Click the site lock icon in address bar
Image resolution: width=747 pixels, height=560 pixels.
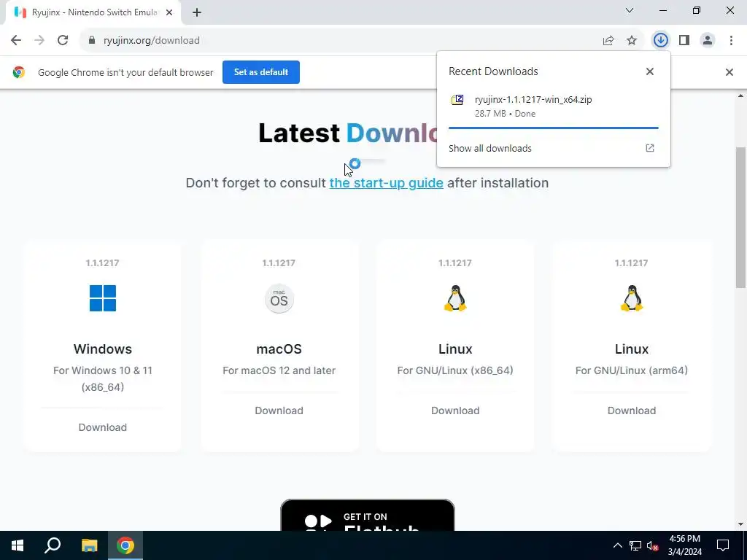[x=92, y=41]
